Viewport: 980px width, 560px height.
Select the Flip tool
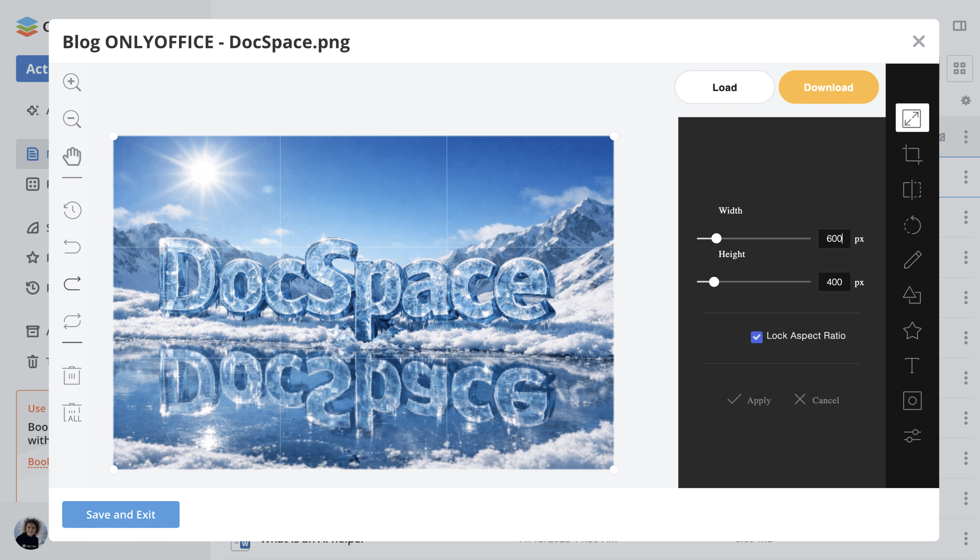912,190
